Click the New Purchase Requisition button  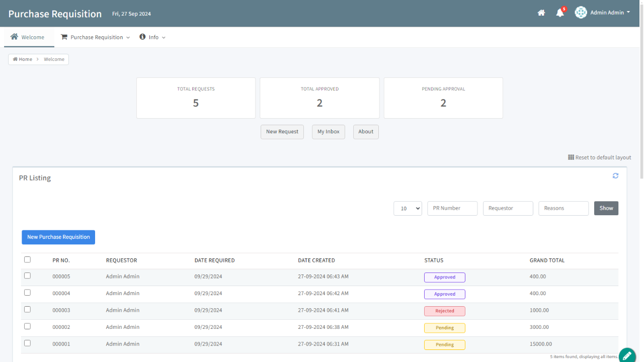58,237
